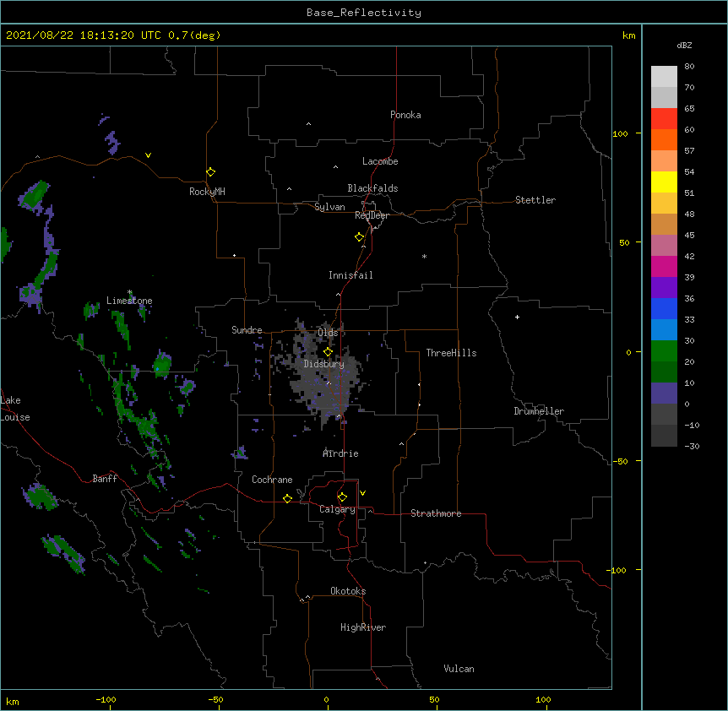Click the yellow marker near RockyMH
The width and height of the screenshot is (728, 711).
pos(210,171)
